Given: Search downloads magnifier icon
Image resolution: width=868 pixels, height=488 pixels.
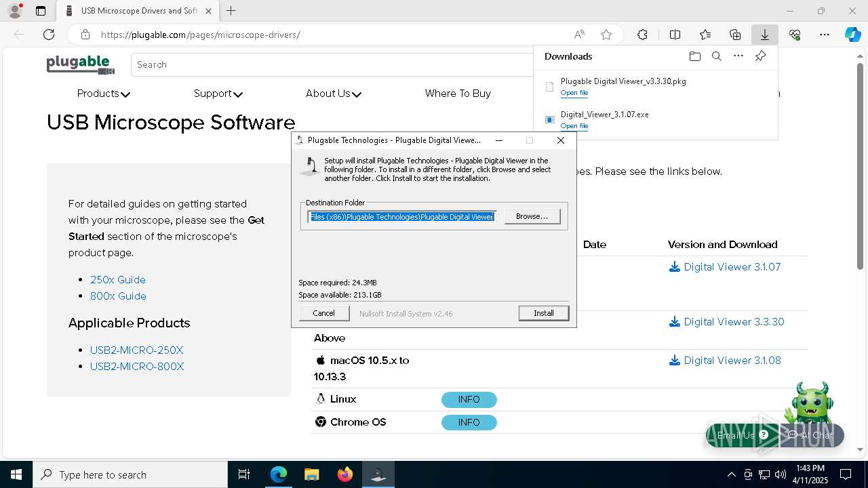Looking at the screenshot, I should (x=716, y=56).
